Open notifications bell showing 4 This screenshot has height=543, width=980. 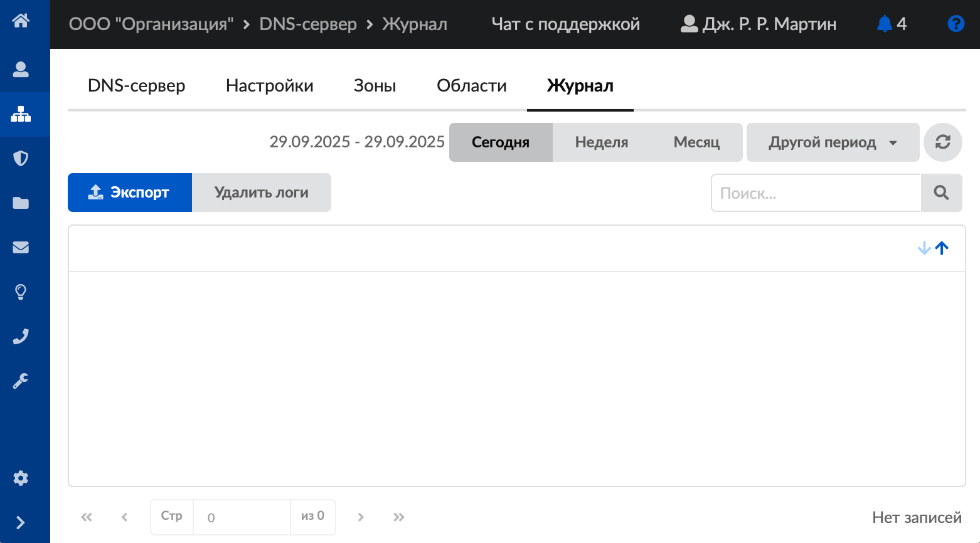891,24
